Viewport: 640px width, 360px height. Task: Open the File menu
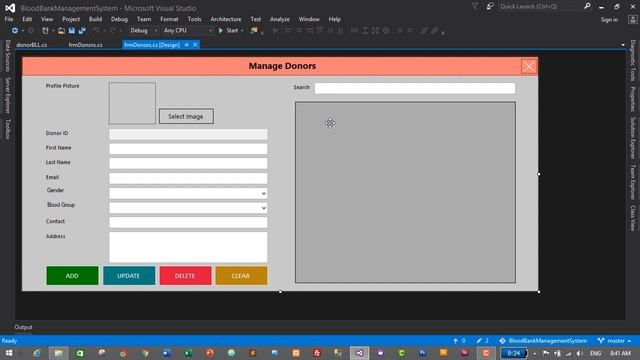coord(9,19)
